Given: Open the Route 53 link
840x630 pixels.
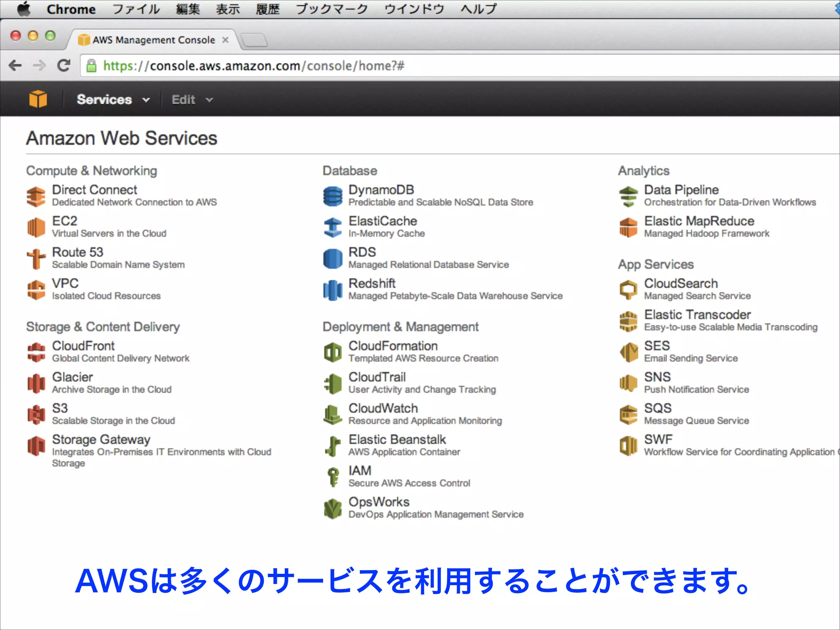Looking at the screenshot, I should pos(78,252).
